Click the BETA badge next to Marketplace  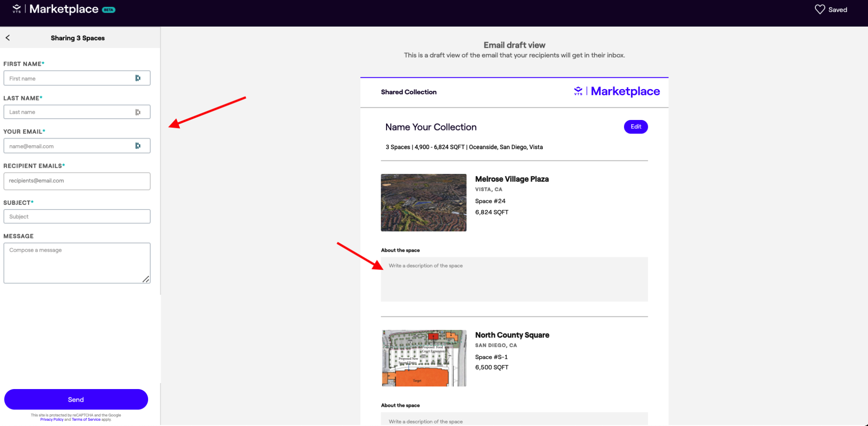[109, 10]
